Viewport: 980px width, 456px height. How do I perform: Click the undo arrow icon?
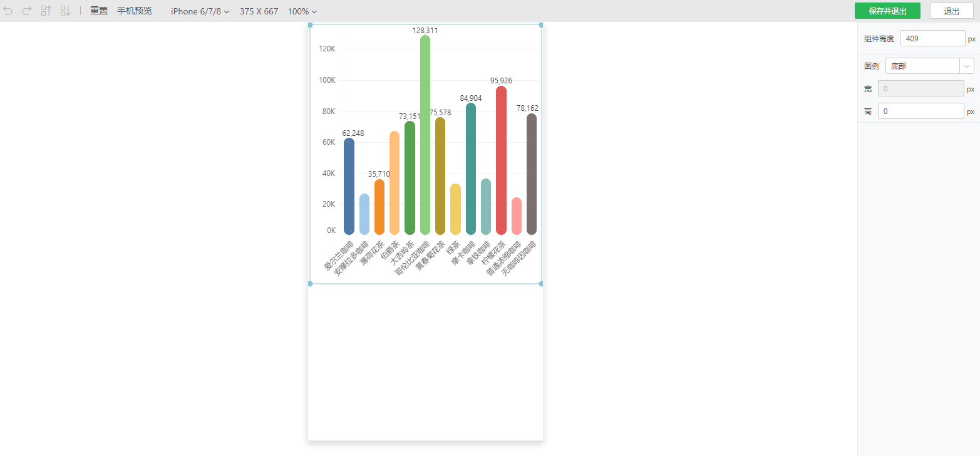[x=8, y=11]
